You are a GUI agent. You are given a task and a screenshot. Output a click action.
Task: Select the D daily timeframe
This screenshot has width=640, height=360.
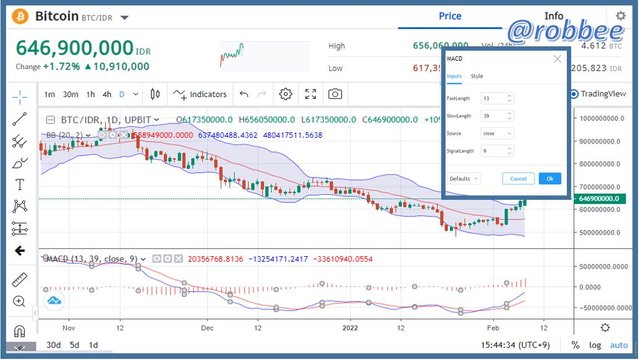[x=122, y=94]
